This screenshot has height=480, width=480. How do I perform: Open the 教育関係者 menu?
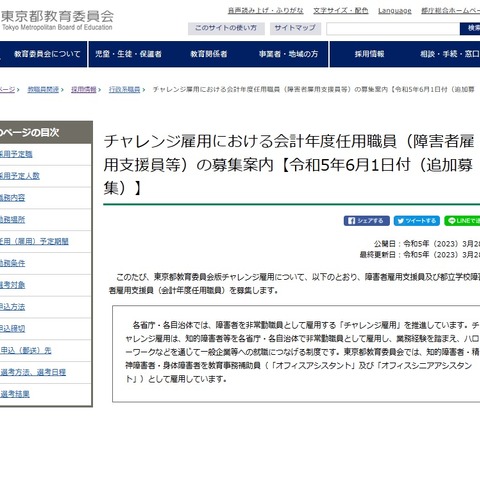tap(209, 54)
